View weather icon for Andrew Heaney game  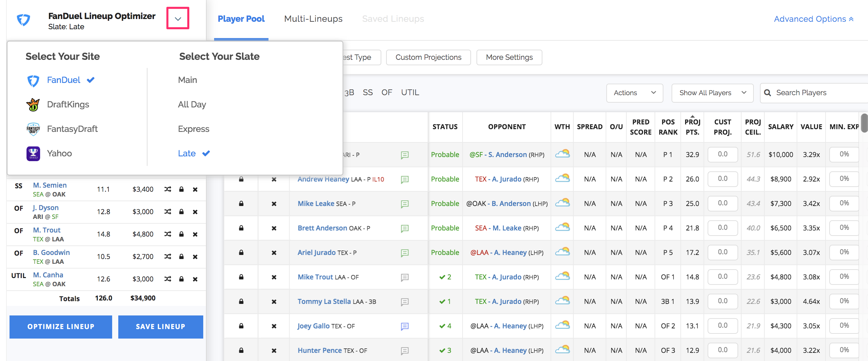click(562, 178)
